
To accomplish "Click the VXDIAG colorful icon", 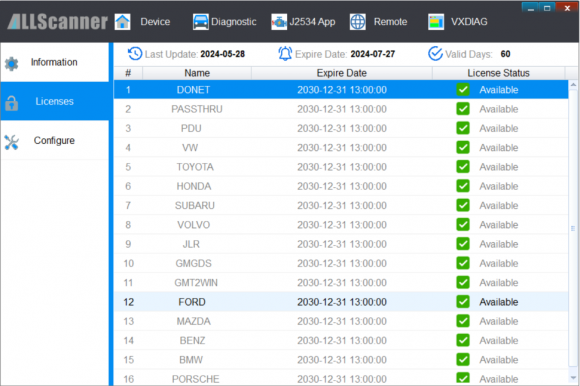I will (436, 22).
